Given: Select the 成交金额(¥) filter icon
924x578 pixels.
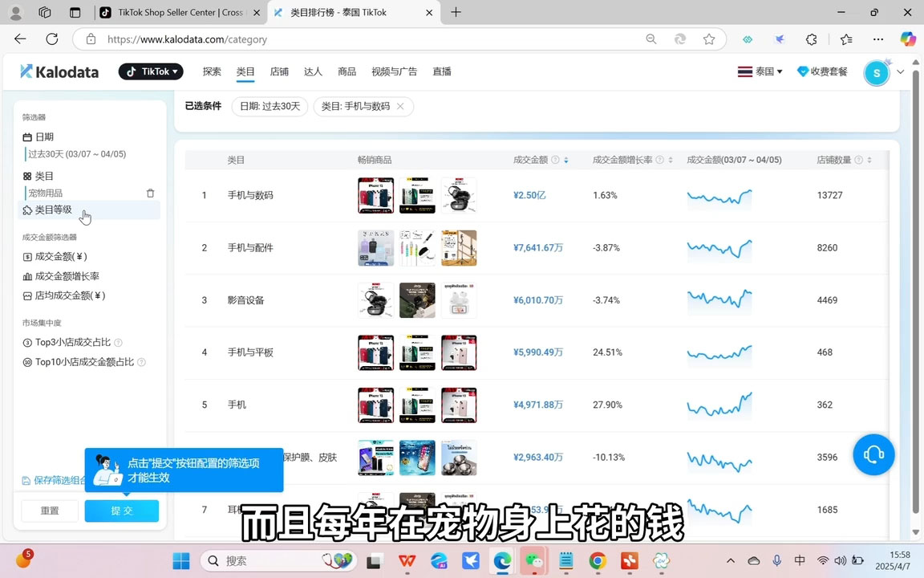Looking at the screenshot, I should [29, 256].
